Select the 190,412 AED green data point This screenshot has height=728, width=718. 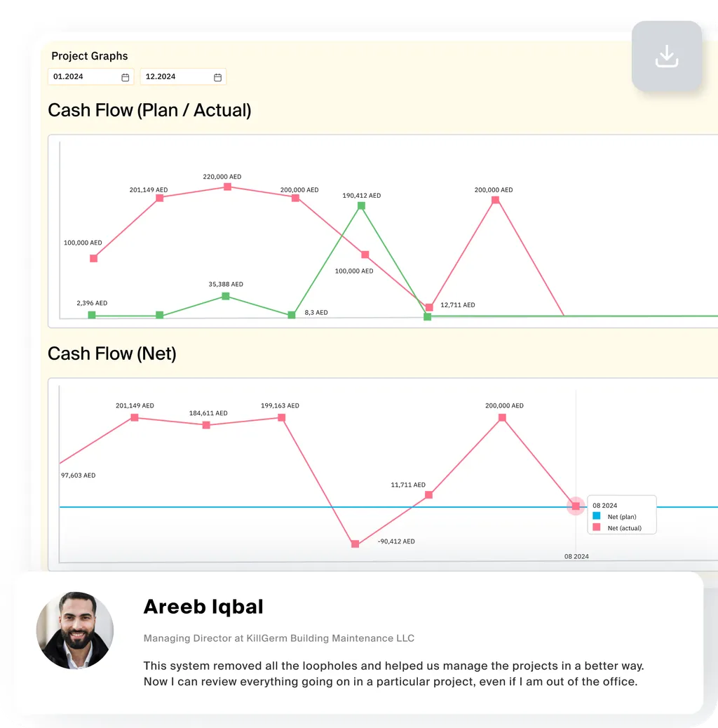[361, 205]
